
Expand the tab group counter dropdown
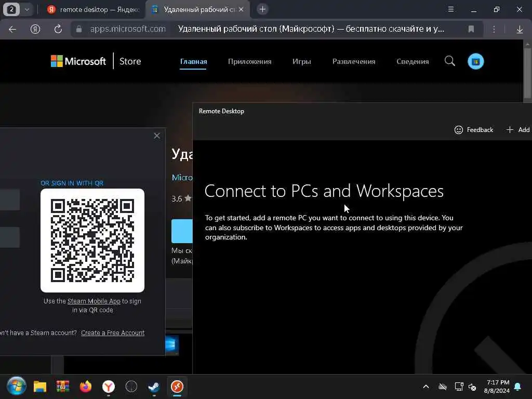[27, 9]
